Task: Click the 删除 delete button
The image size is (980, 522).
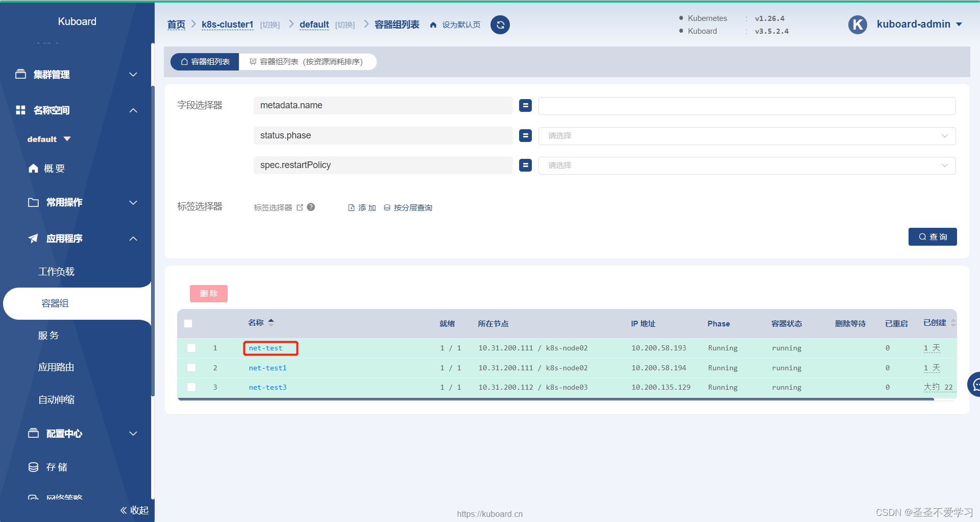Action: [x=209, y=294]
